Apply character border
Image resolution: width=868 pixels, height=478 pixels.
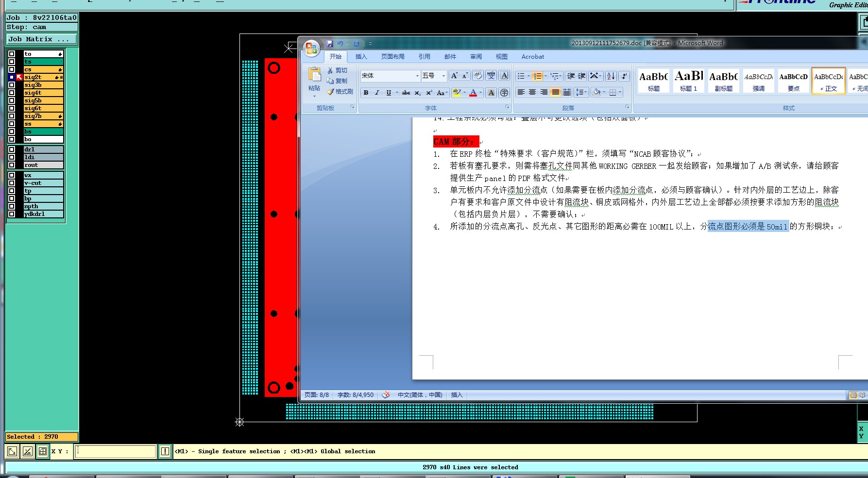click(x=504, y=76)
